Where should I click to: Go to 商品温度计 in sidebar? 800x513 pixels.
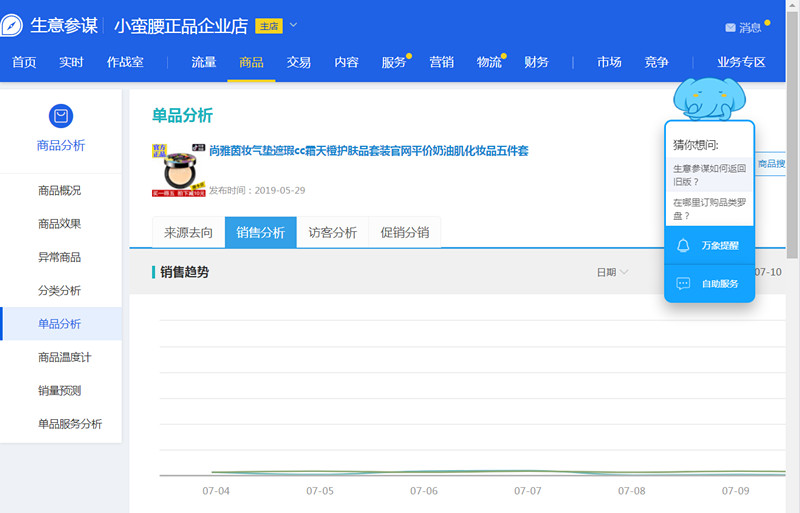coord(66,357)
